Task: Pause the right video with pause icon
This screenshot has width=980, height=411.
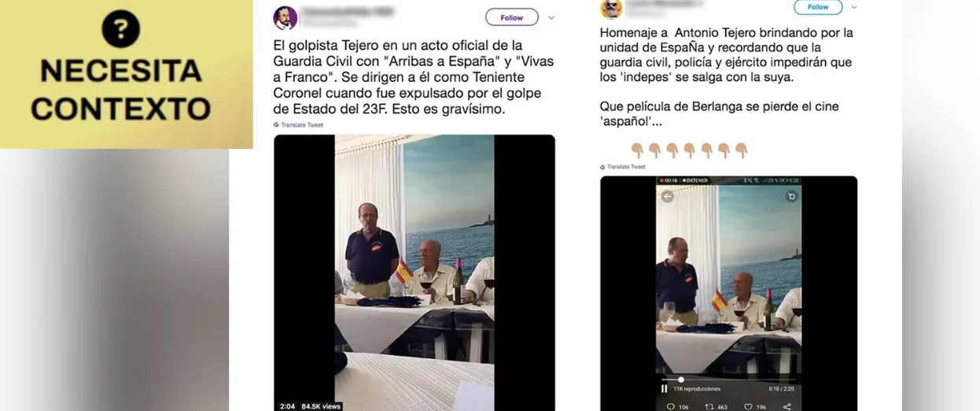Action: (665, 388)
